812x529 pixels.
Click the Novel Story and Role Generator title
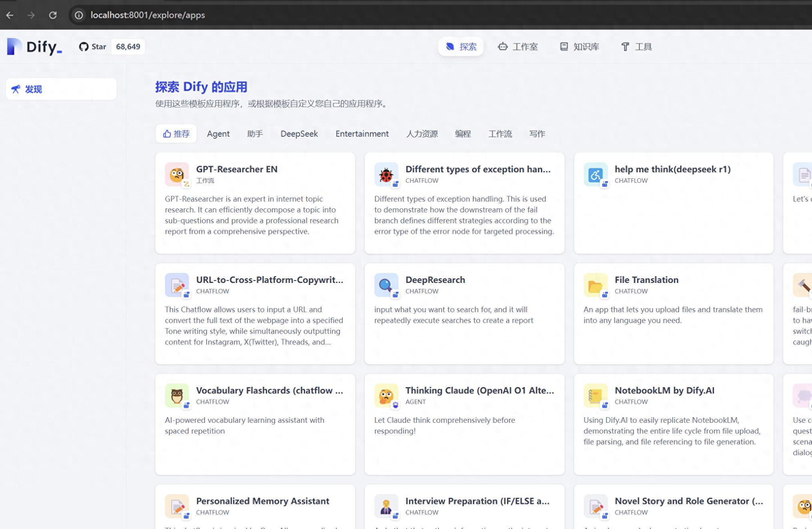pyautogui.click(x=689, y=501)
